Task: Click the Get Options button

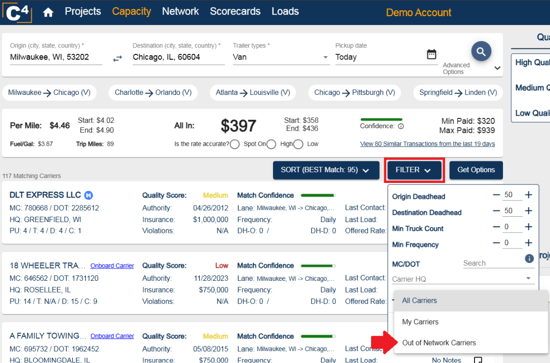Action: [x=476, y=170]
